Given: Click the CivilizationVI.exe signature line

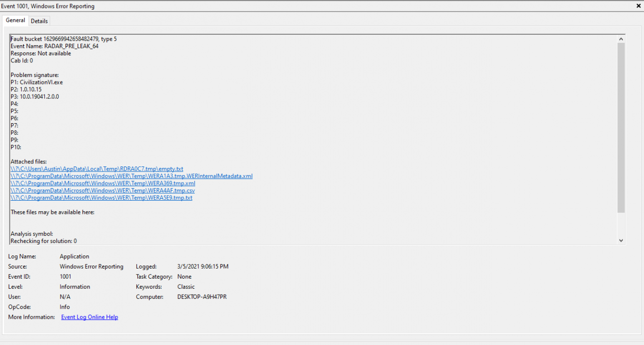Looking at the screenshot, I should click(x=37, y=82).
